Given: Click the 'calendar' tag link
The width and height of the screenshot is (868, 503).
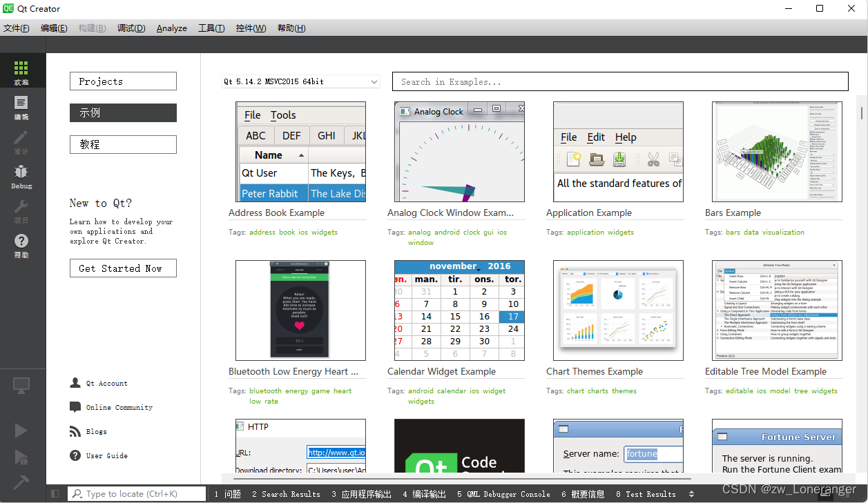Looking at the screenshot, I should pyautogui.click(x=452, y=391).
